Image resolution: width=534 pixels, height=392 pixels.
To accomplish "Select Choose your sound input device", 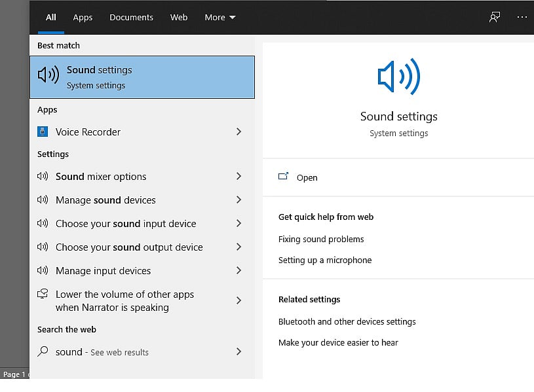I will click(142, 223).
